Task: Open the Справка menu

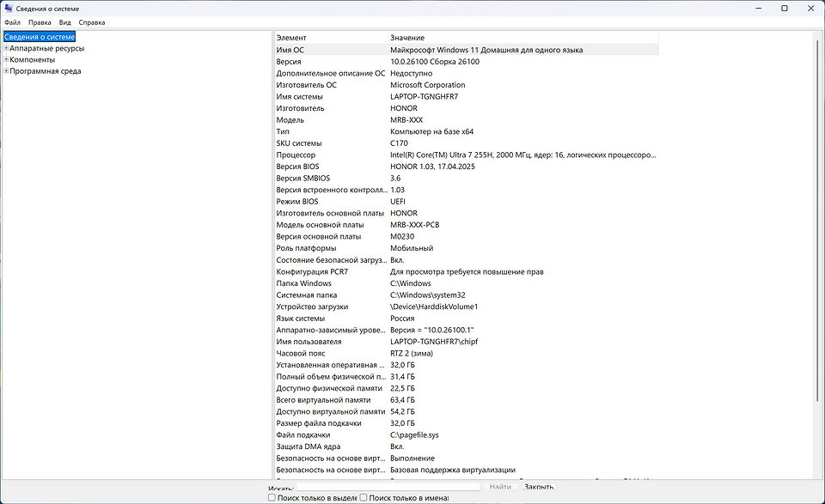Action: (x=92, y=22)
